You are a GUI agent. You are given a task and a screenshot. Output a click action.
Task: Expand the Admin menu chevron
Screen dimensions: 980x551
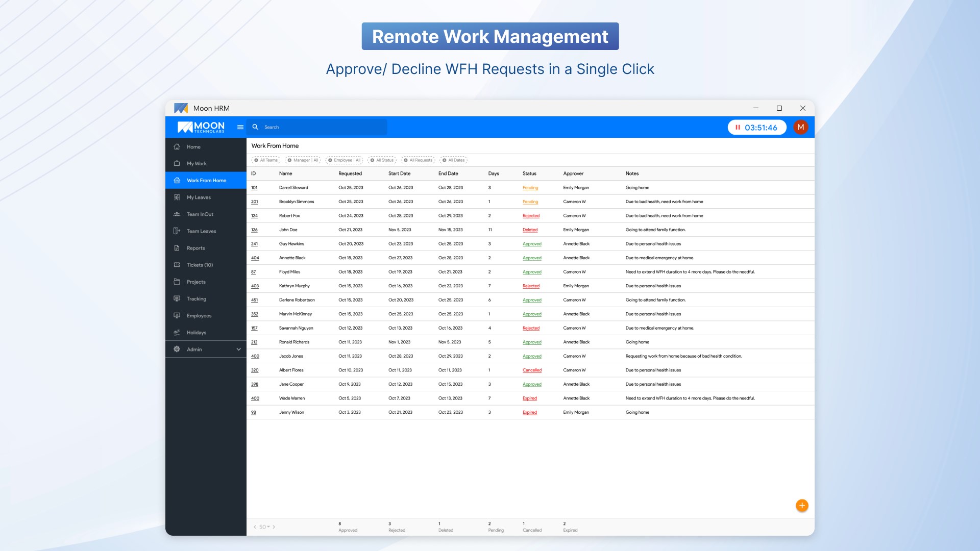(x=238, y=349)
